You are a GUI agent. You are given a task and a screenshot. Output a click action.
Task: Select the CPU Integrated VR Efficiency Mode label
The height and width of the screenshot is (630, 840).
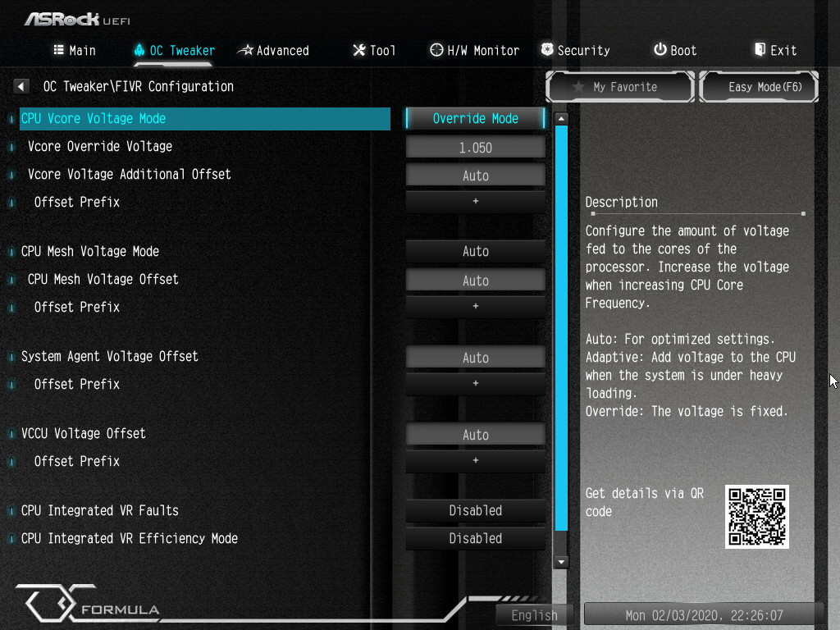click(129, 539)
